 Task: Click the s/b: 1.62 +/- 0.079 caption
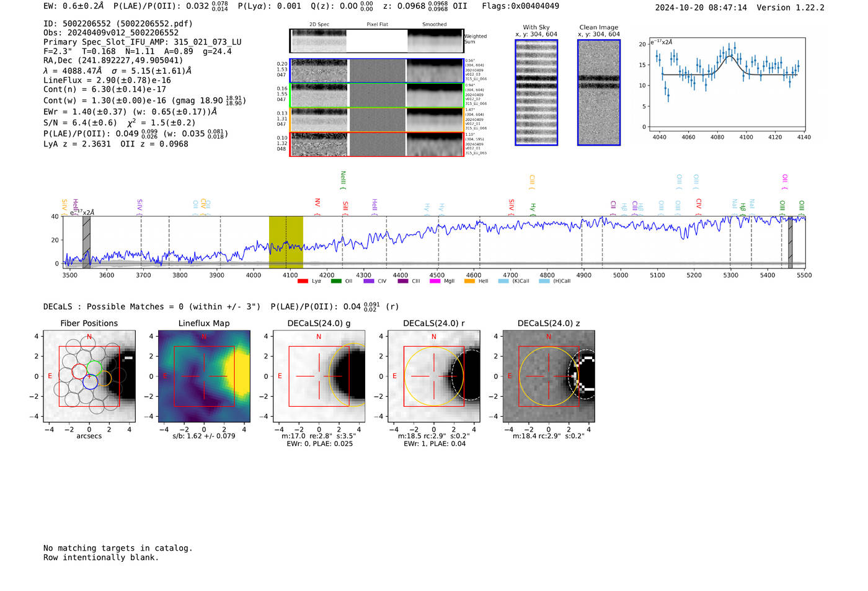(204, 436)
